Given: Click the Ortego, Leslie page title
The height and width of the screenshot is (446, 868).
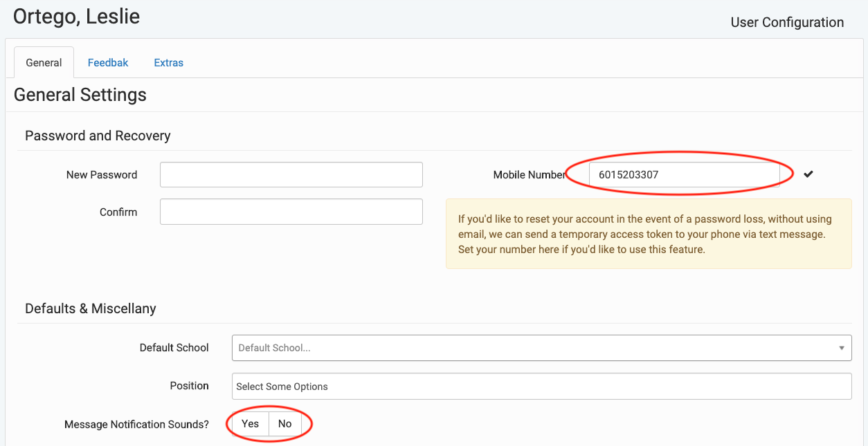Looking at the screenshot, I should (77, 17).
